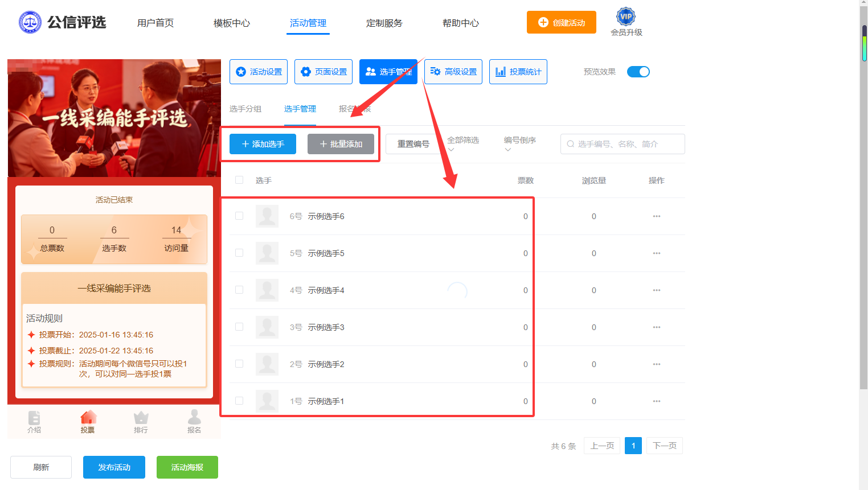Click the 创建活动 orange button
The image size is (868, 490).
562,22
